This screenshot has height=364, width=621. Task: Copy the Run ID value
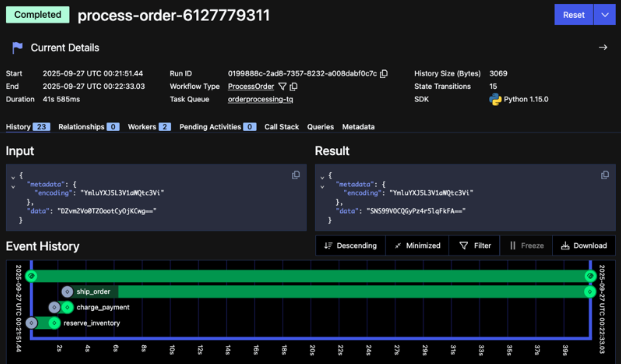(384, 73)
